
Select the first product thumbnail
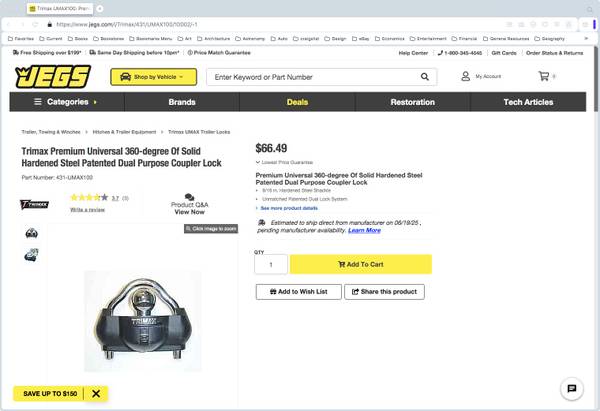[32, 233]
